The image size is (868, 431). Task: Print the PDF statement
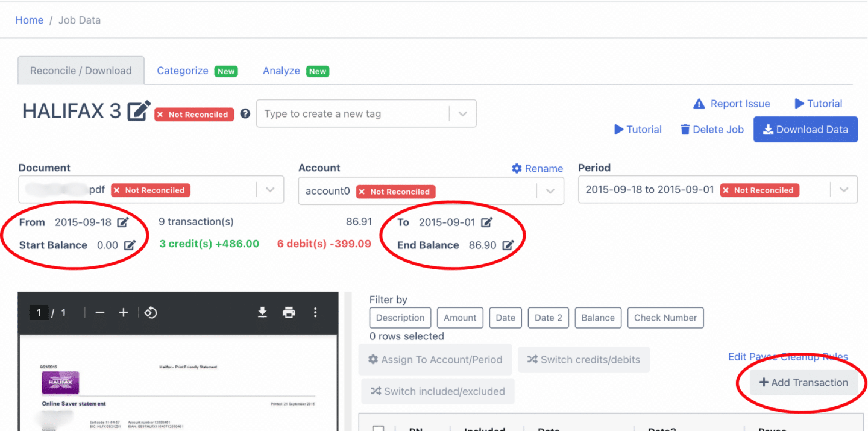[289, 312]
